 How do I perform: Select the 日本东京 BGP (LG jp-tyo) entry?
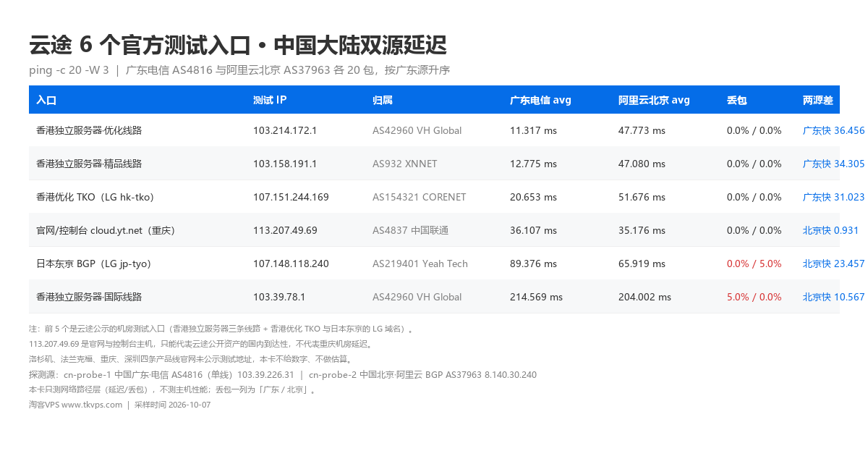point(94,264)
